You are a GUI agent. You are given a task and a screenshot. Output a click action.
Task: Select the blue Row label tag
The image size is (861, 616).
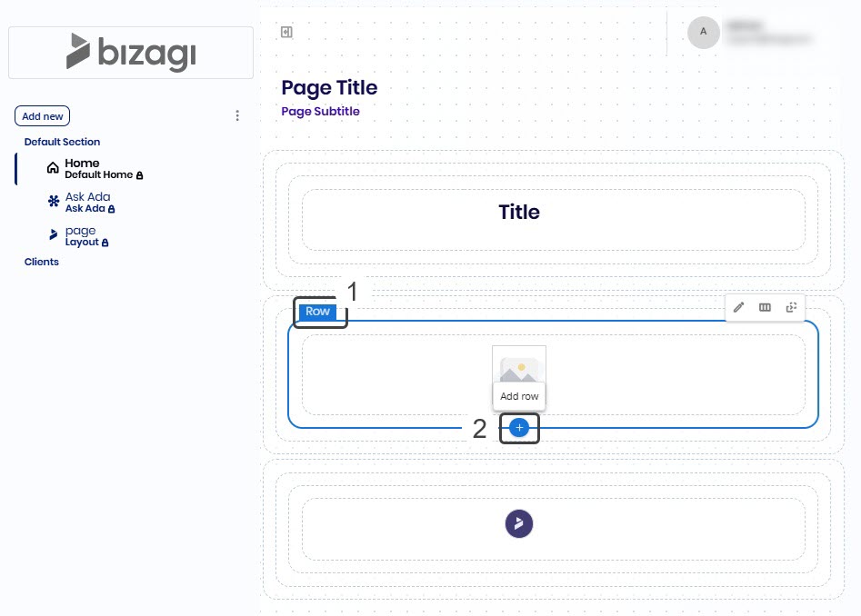click(x=317, y=312)
